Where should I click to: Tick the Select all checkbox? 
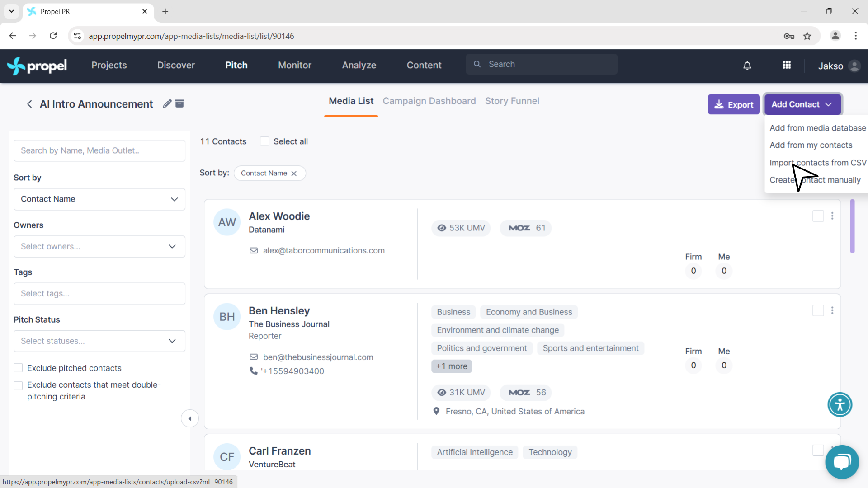[264, 141]
